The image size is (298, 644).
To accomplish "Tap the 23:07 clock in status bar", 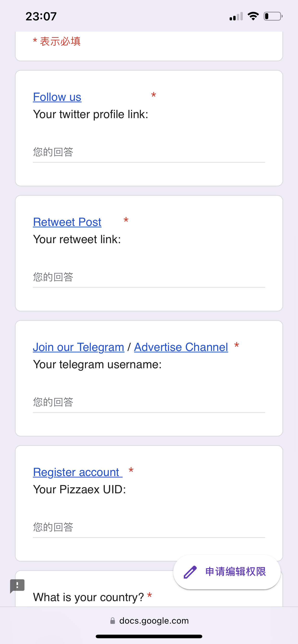I will (41, 17).
